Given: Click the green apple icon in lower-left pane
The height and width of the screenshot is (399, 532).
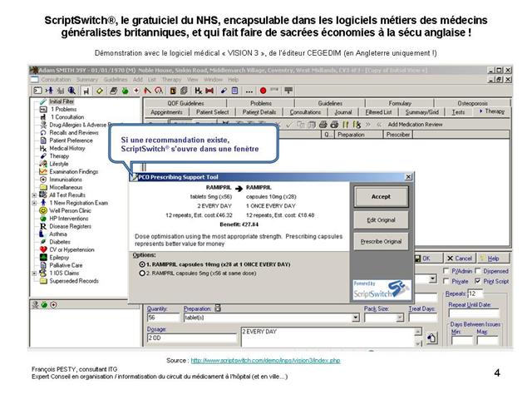Looking at the screenshot, I should point(44,305).
